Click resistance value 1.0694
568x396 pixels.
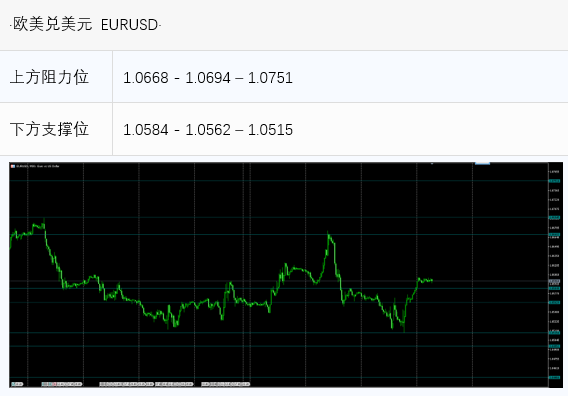click(x=208, y=78)
